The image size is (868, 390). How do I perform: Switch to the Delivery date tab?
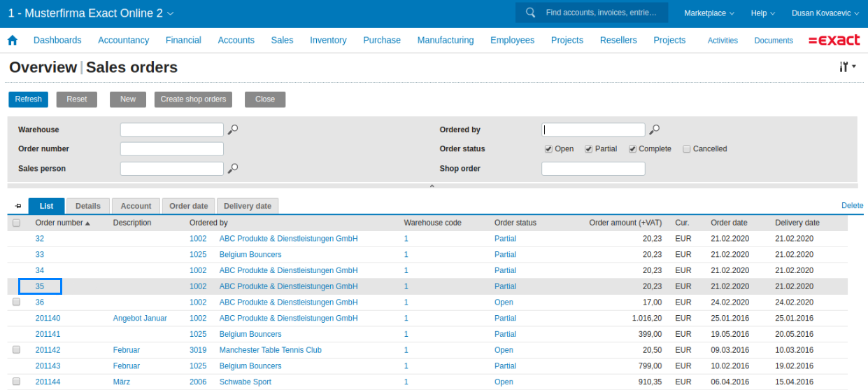(248, 206)
